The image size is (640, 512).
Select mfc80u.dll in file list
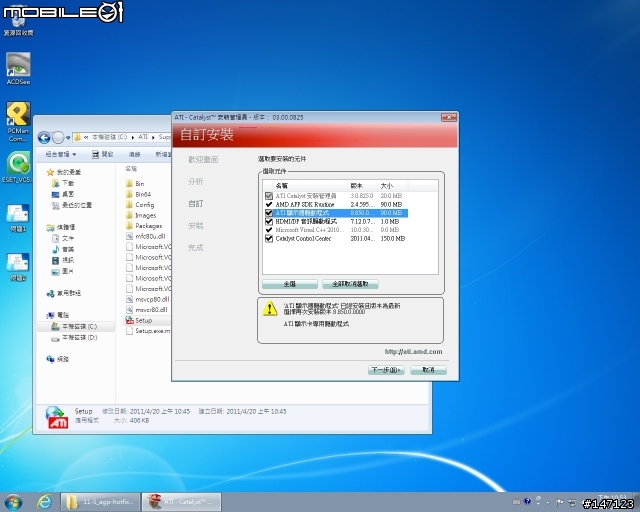pyautogui.click(x=145, y=236)
